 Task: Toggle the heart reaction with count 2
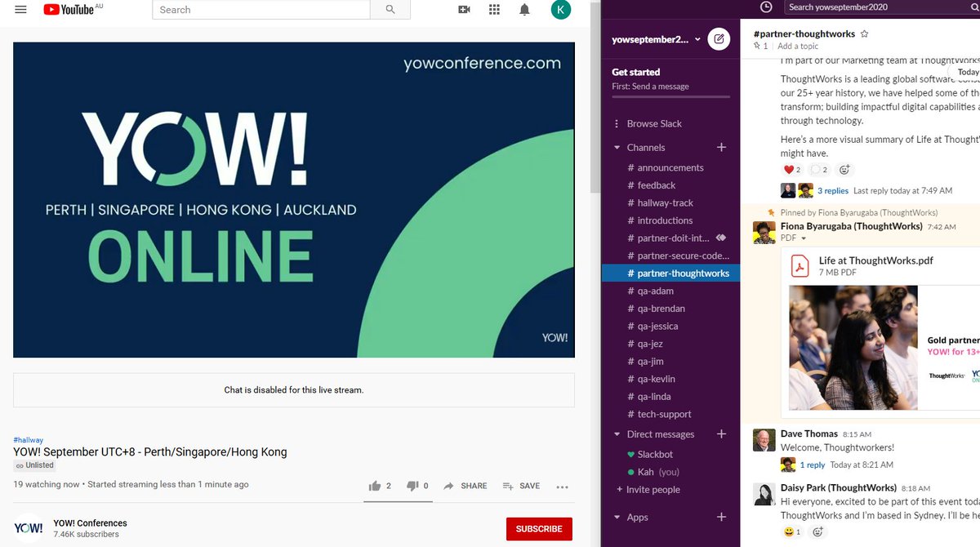point(792,170)
